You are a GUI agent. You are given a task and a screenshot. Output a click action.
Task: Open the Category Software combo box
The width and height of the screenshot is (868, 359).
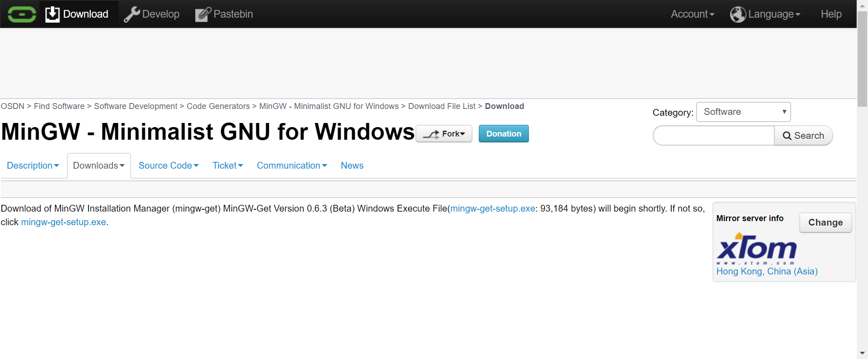743,112
